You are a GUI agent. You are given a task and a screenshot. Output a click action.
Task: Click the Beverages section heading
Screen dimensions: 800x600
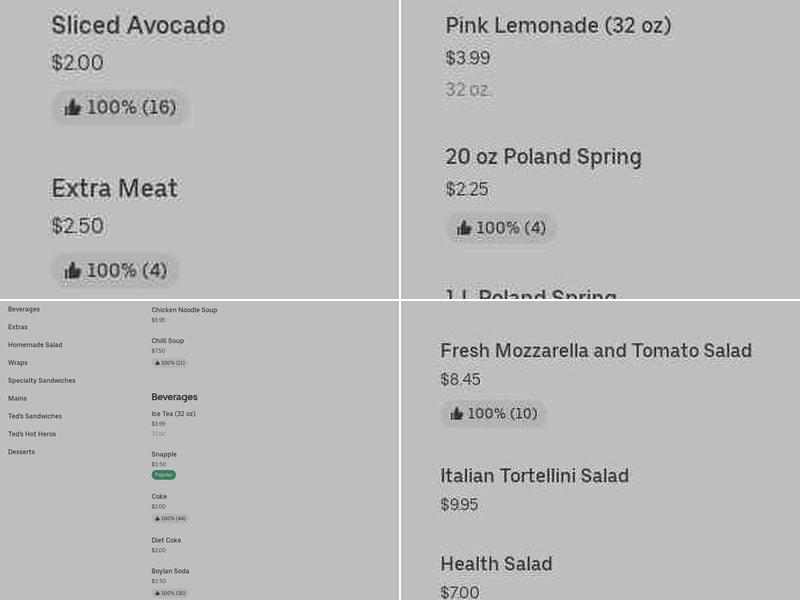pyautogui.click(x=174, y=396)
